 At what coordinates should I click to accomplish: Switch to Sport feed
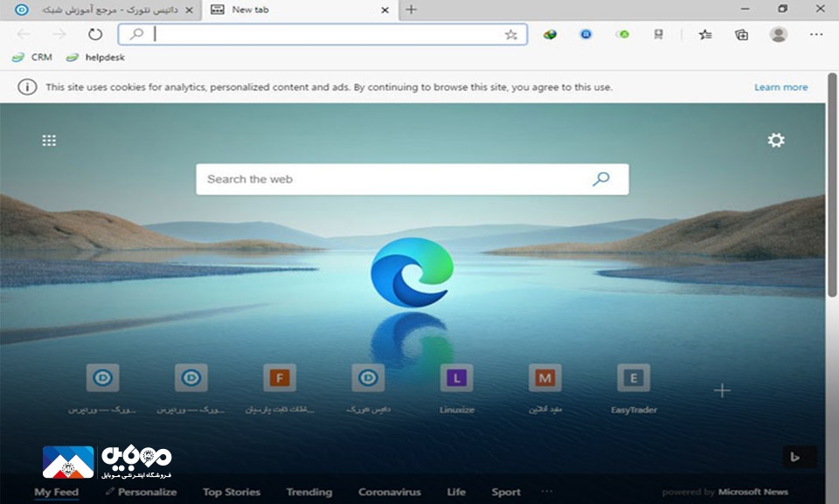[506, 492]
